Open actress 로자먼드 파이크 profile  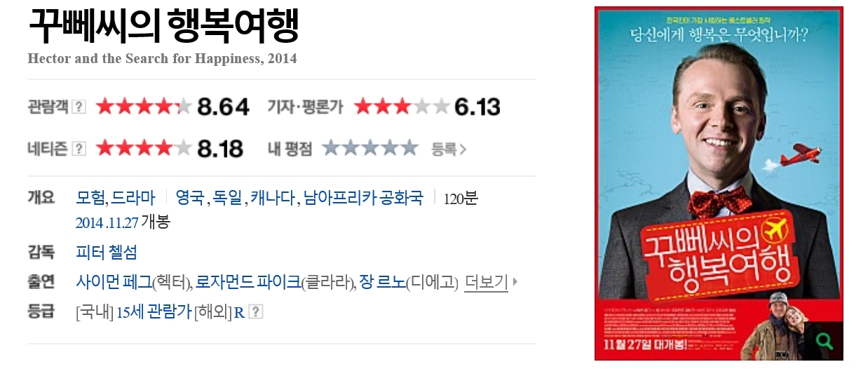(x=247, y=282)
